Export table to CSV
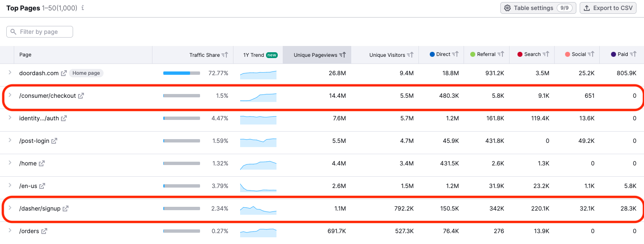 click(x=608, y=8)
